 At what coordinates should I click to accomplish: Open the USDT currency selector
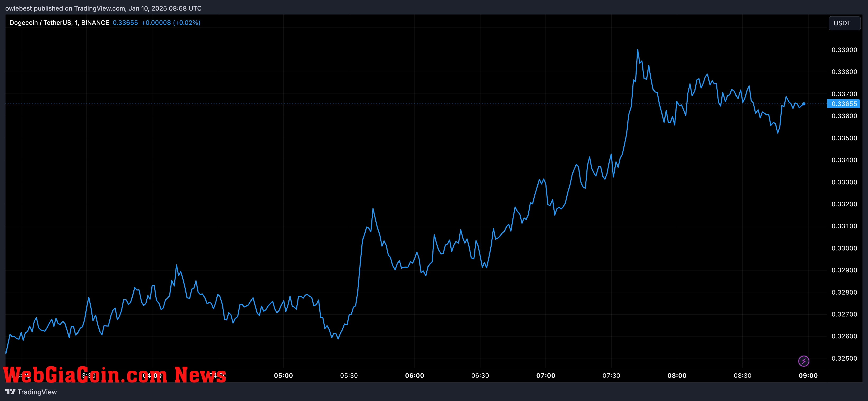[844, 23]
